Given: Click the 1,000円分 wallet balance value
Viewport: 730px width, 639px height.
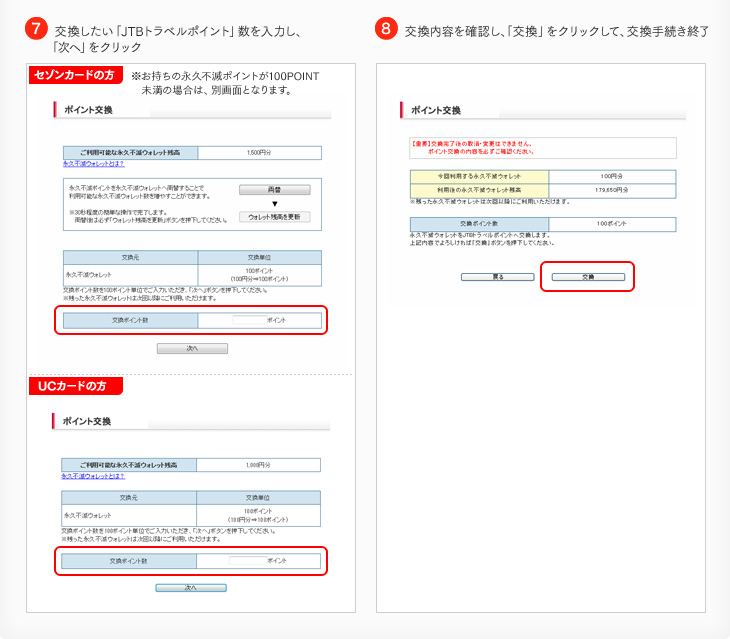Looking at the screenshot, I should (x=259, y=465).
